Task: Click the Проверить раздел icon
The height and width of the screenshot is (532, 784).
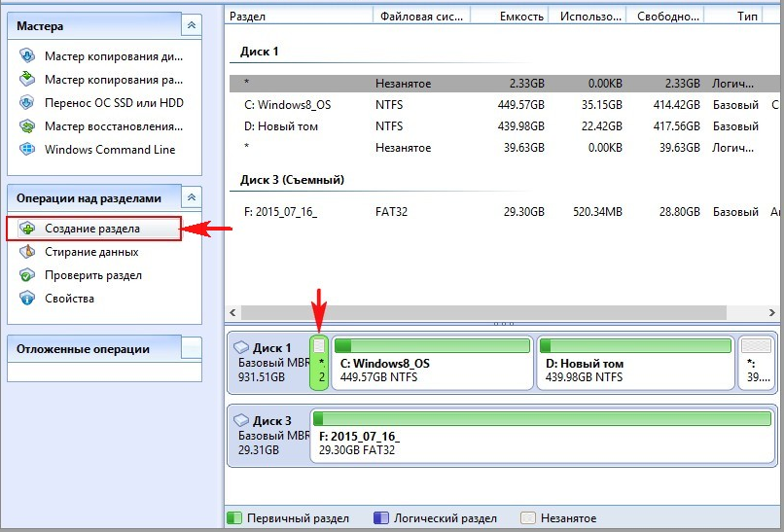Action: pos(27,275)
